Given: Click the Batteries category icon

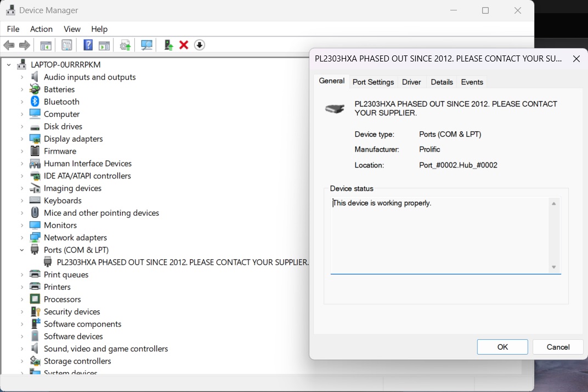Looking at the screenshot, I should 35,89.
